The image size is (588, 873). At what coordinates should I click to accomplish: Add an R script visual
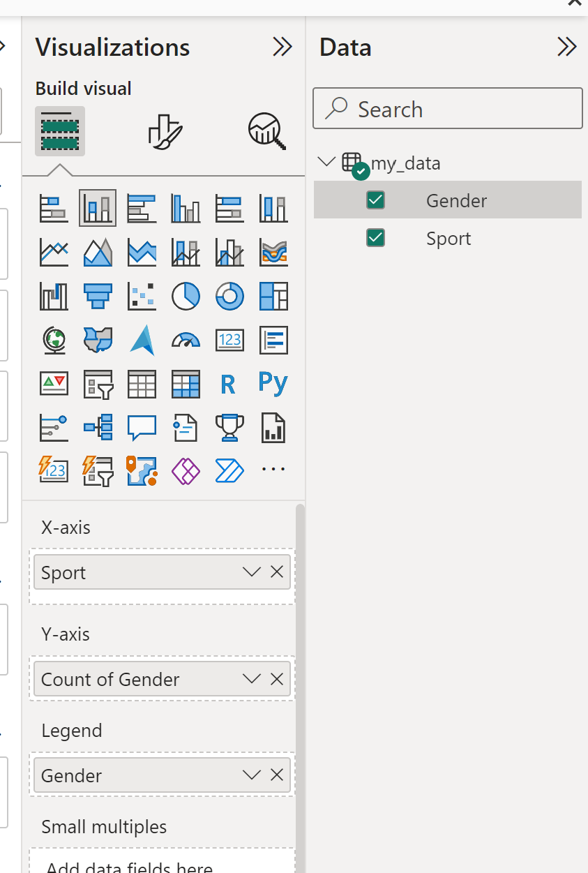[229, 384]
